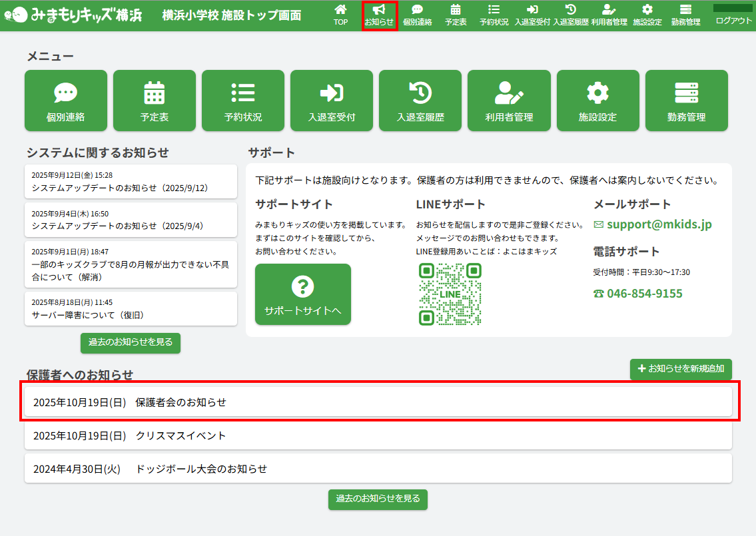
Task: Click the ログアウト link
Action: click(x=733, y=21)
